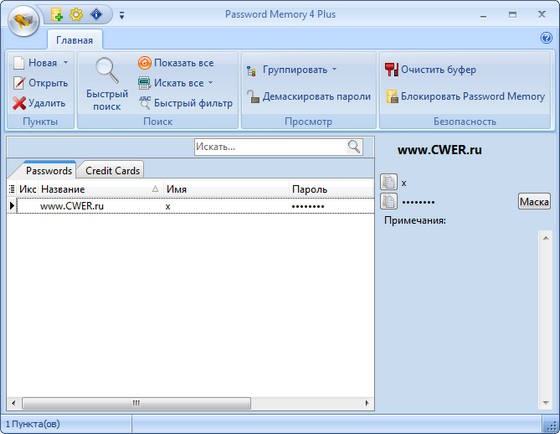Open settings gear in quick-access toolbar

click(x=76, y=15)
